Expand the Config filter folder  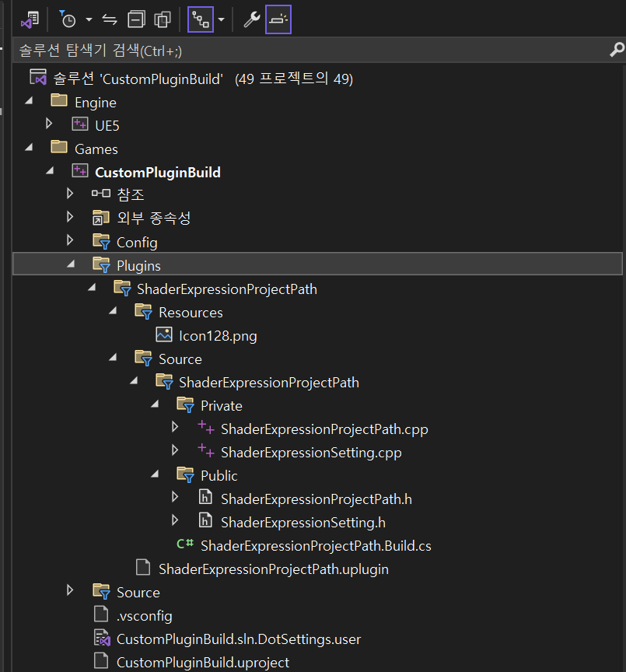[70, 240]
